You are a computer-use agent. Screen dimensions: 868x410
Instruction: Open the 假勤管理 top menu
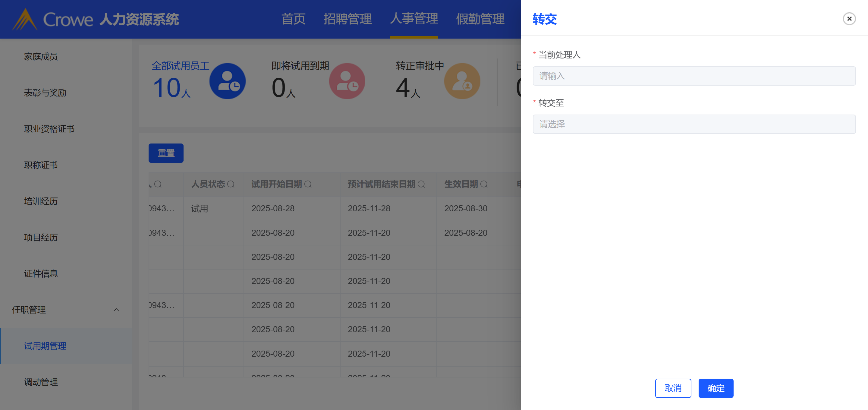tap(480, 19)
